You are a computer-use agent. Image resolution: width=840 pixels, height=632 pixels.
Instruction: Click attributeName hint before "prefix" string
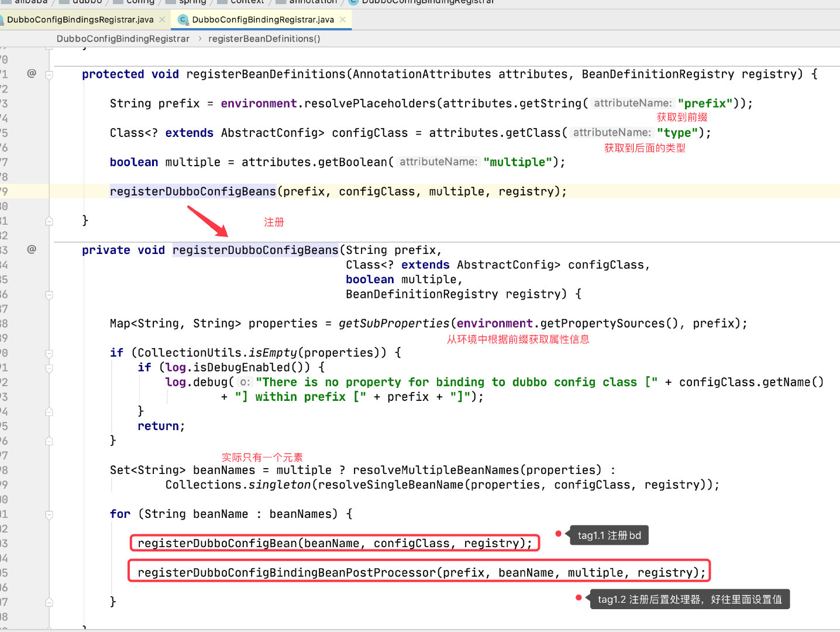(633, 103)
